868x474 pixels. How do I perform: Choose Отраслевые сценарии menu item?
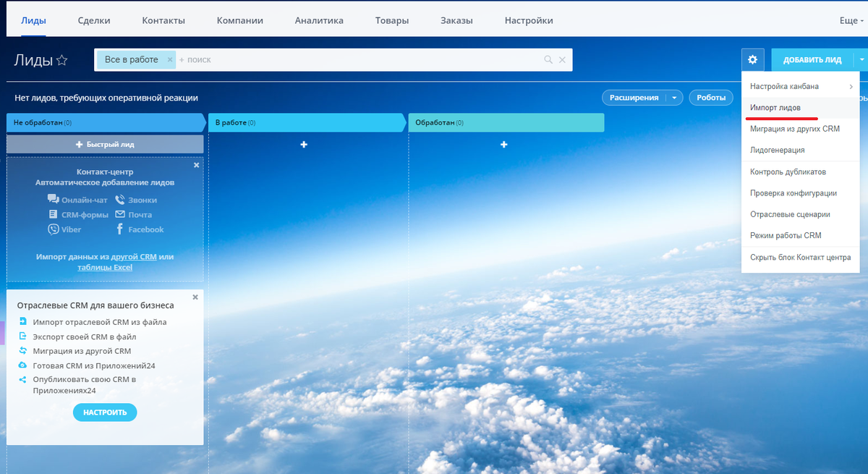pos(800,214)
